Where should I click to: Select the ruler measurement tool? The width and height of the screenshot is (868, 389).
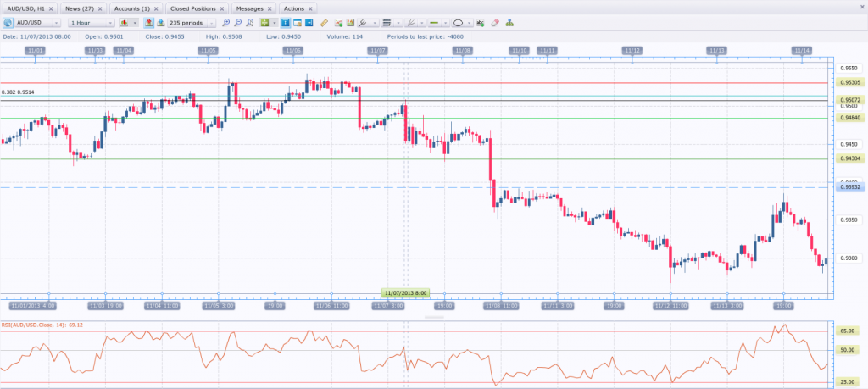(324, 23)
